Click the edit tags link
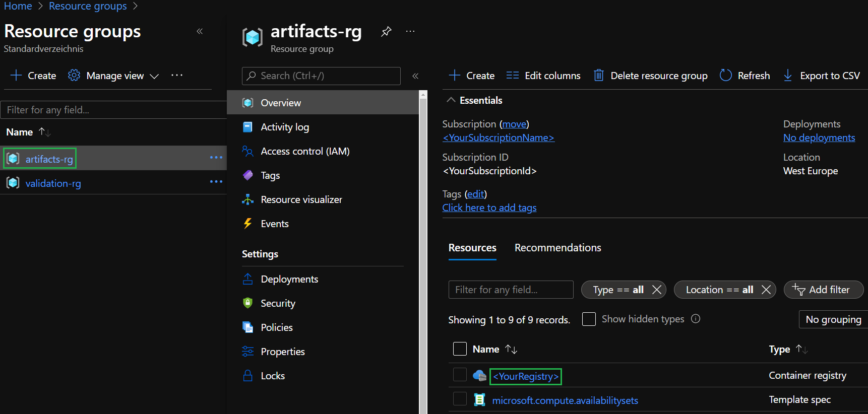Image resolution: width=868 pixels, height=414 pixels. coord(475,194)
